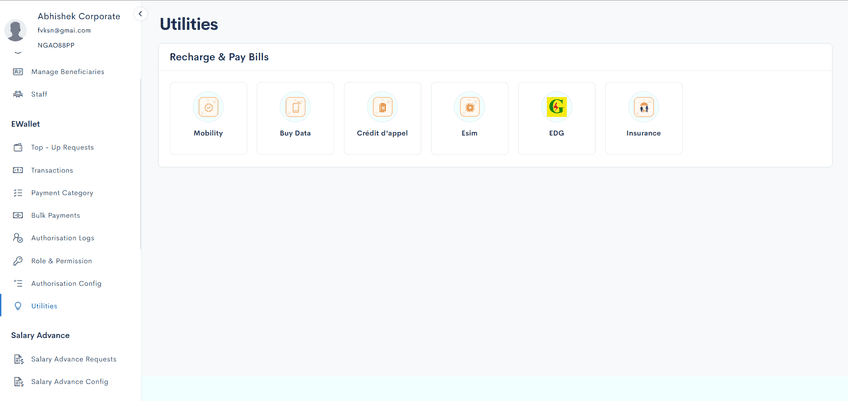The height and width of the screenshot is (401, 848).
Task: Click the Recharge & Pay Bills heading
Action: [x=219, y=57]
